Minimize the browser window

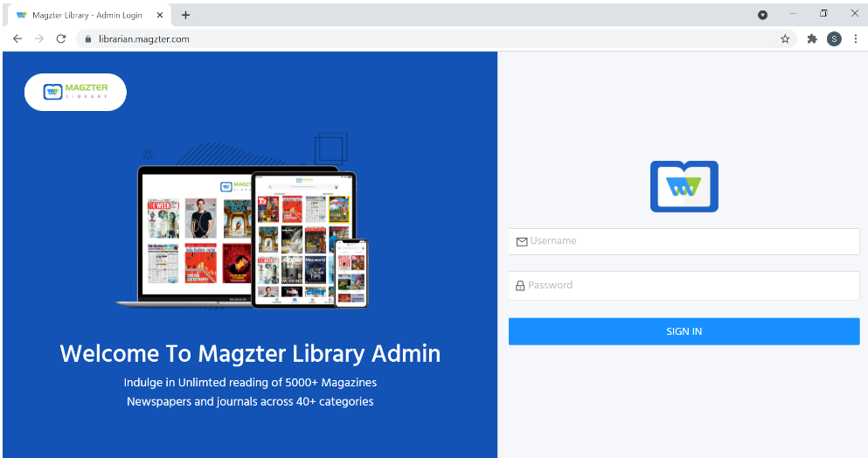pyautogui.click(x=793, y=13)
